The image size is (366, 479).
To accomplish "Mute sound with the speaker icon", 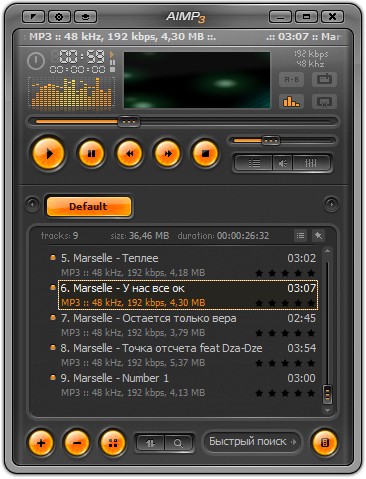I will click(x=283, y=163).
